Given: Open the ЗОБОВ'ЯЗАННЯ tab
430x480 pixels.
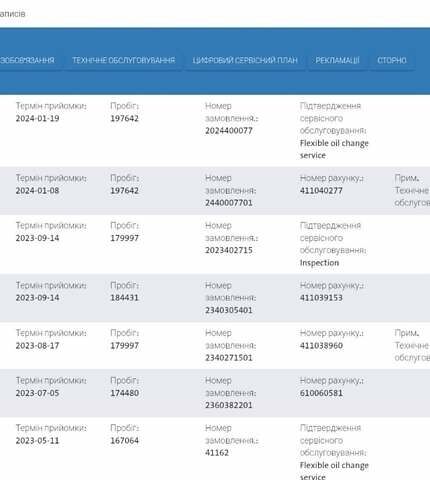Looking at the screenshot, I should click(x=27, y=60).
